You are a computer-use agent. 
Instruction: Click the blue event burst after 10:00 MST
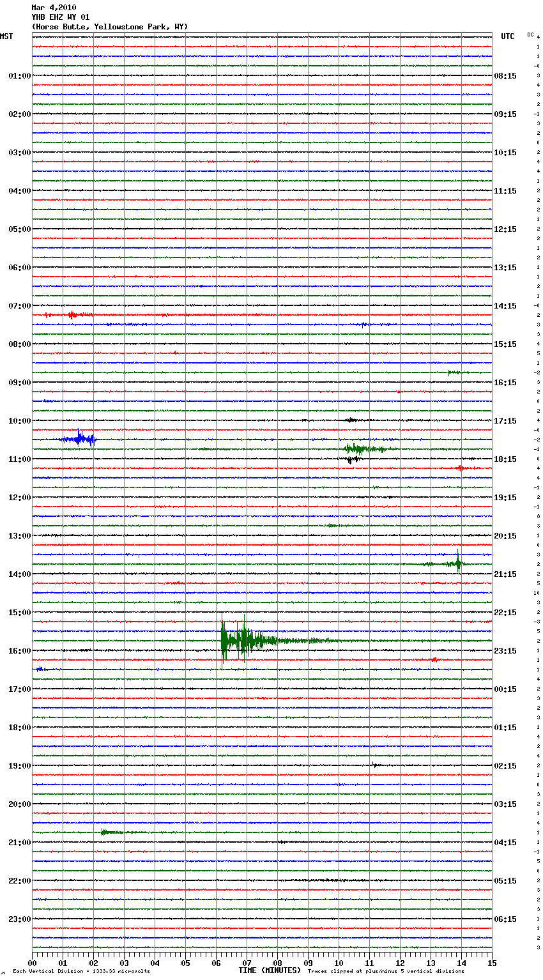click(x=79, y=440)
